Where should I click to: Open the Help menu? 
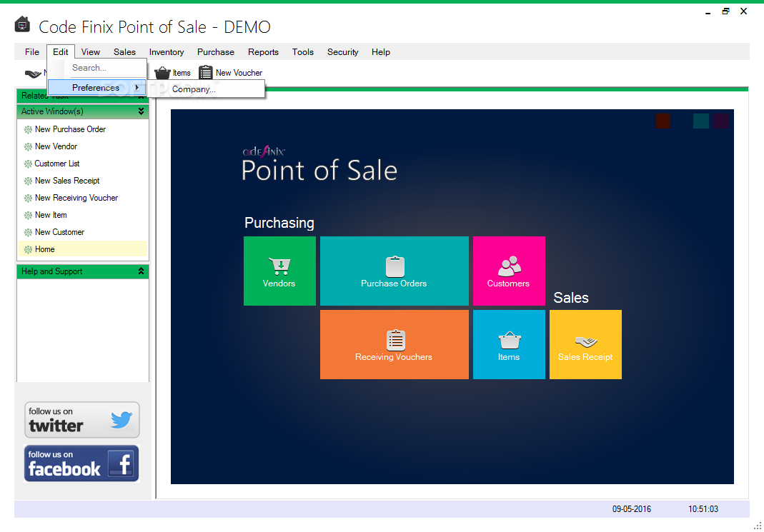click(381, 52)
